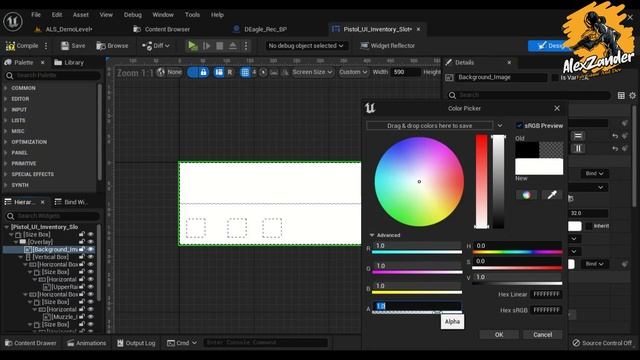The width and height of the screenshot is (640, 360).
Task: Toggle the layout lock button in designer toolbar
Action: click(x=203, y=72)
